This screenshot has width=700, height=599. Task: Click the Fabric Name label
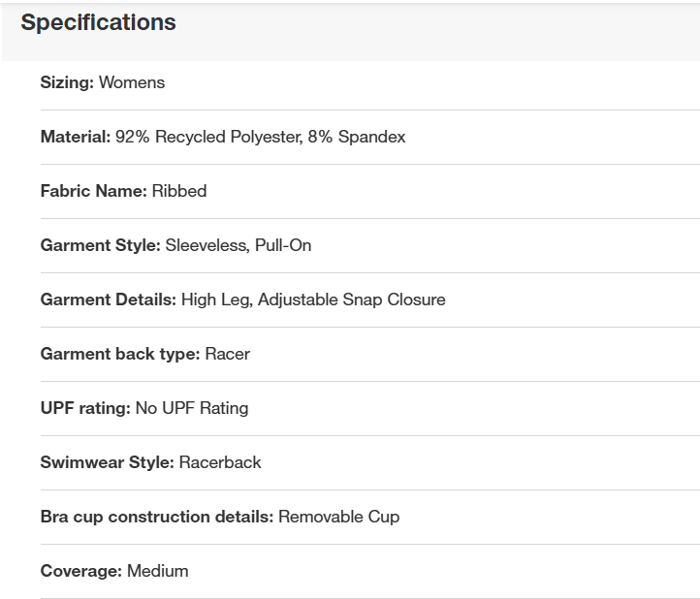click(93, 191)
